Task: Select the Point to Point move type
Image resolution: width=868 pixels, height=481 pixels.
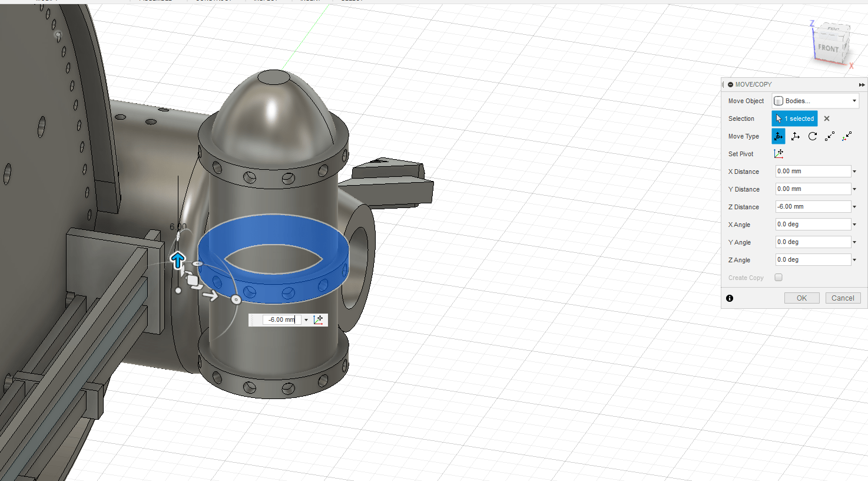Action: click(830, 136)
